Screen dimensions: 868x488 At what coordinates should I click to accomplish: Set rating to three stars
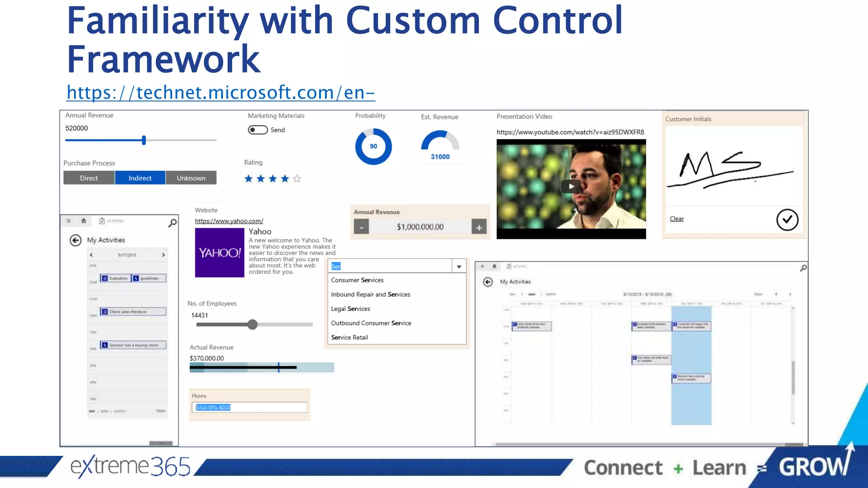(x=273, y=179)
